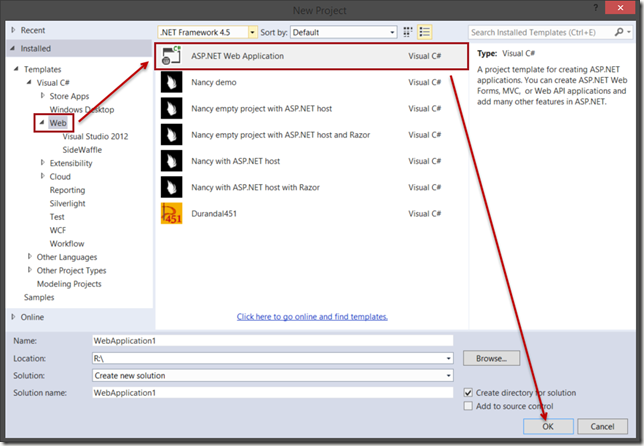Toggle Create directory for solution checkbox
644x446 pixels.
468,393
